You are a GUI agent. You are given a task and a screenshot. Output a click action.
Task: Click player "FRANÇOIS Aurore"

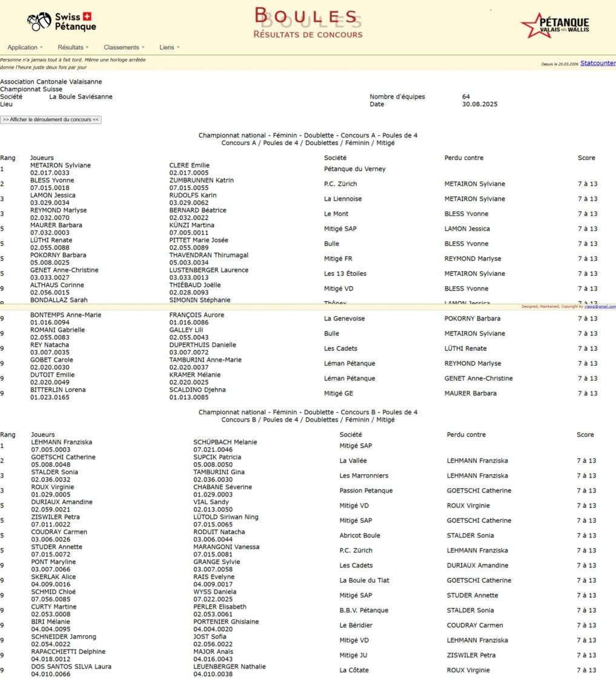(x=197, y=315)
